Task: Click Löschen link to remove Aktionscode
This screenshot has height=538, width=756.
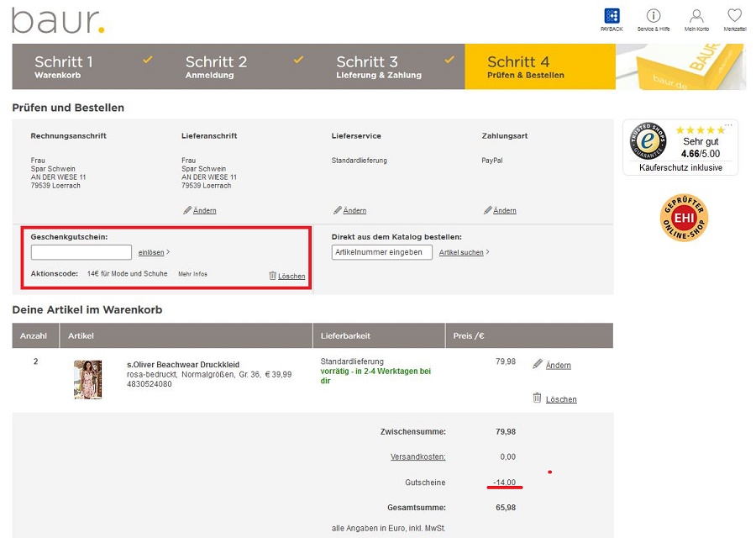Action: [x=291, y=276]
